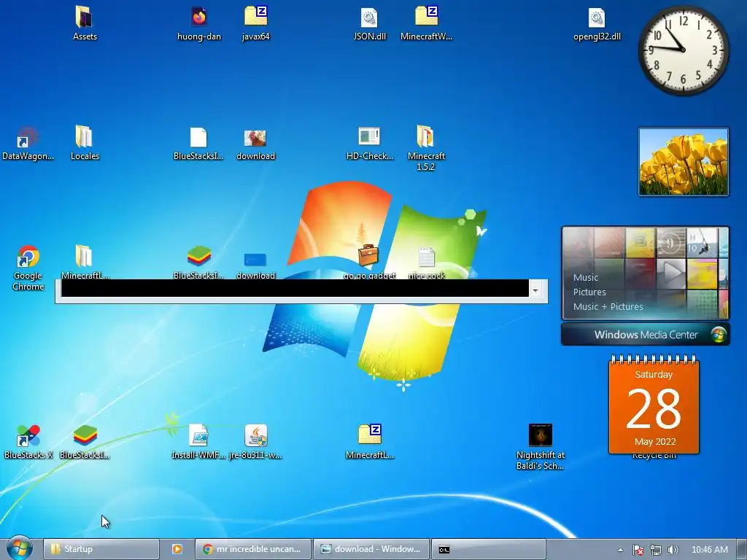The height and width of the screenshot is (560, 747).
Task: Click the tulips slideshow gadget picture
Action: (683, 162)
